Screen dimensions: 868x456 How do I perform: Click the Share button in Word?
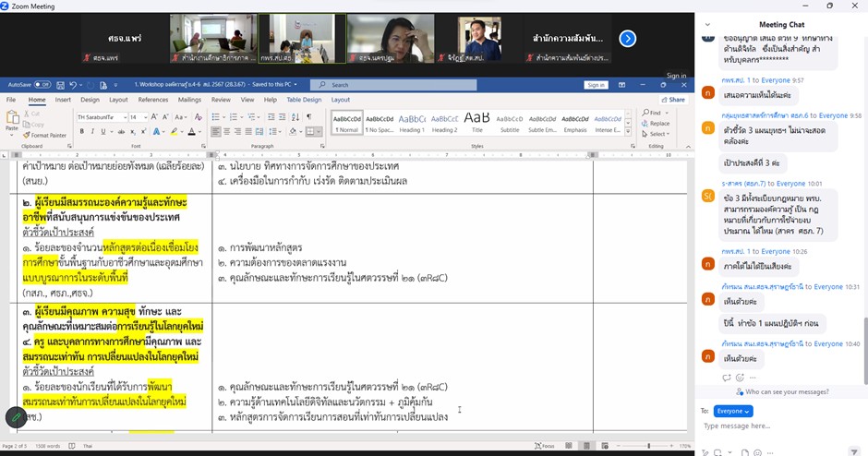[674, 100]
